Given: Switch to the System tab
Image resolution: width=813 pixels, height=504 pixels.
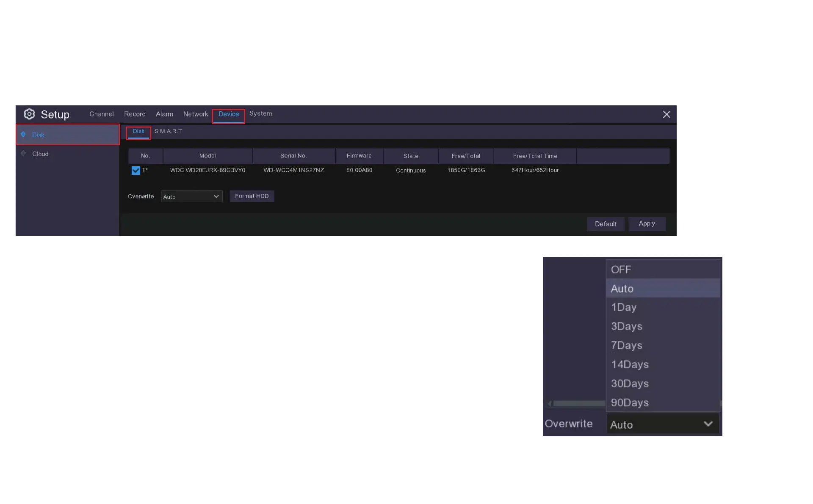Looking at the screenshot, I should coord(260,114).
